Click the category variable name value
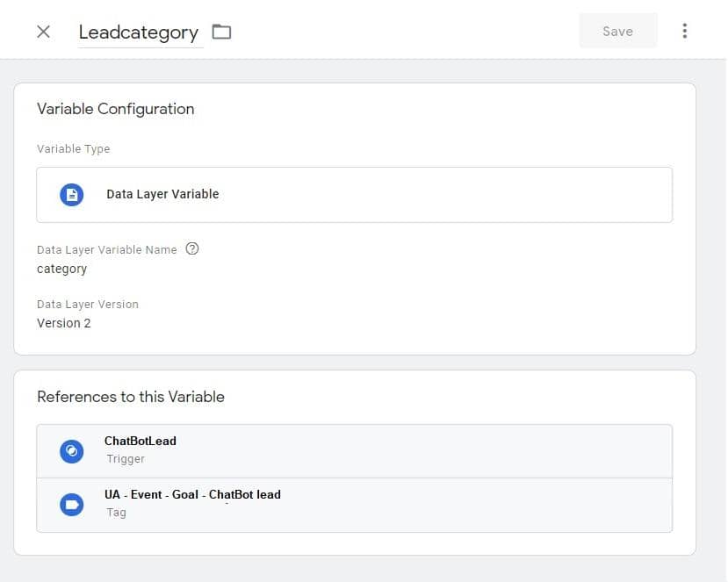728x582 pixels. (x=61, y=269)
